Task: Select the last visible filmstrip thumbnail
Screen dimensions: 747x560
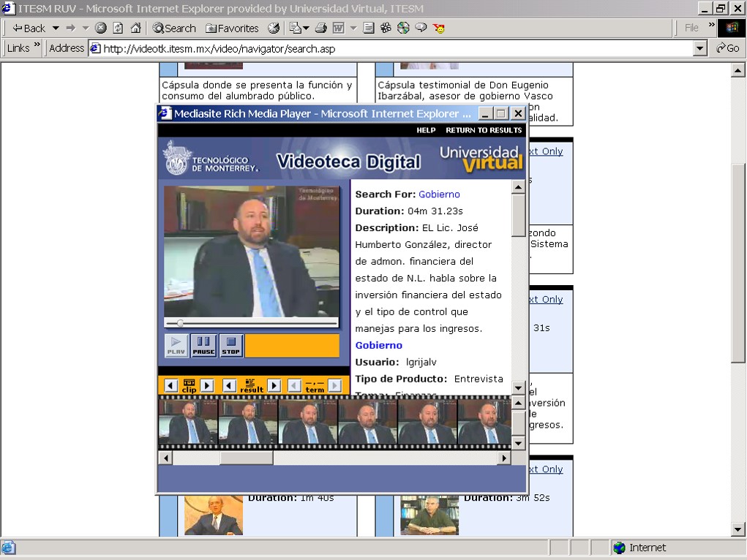Action: 484,423
